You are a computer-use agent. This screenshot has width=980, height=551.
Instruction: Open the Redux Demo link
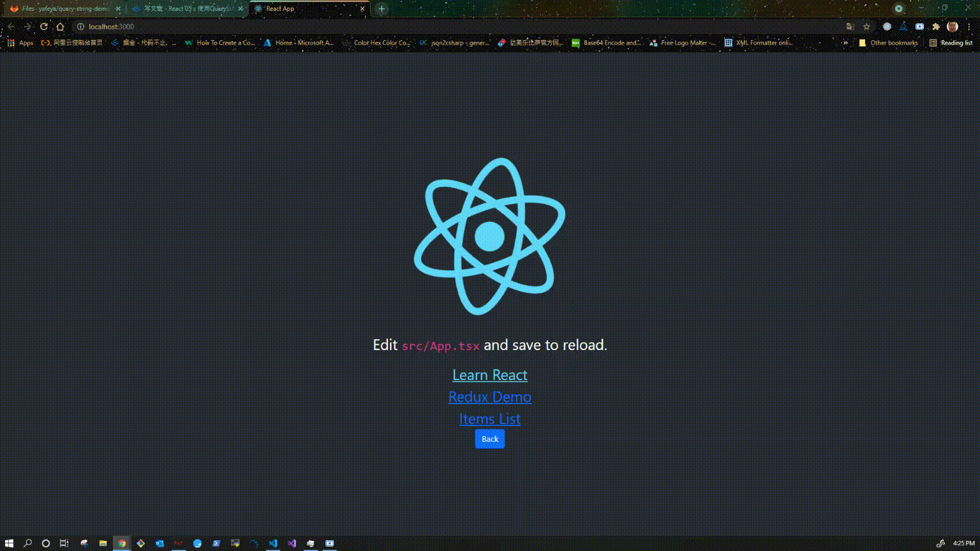coord(490,397)
